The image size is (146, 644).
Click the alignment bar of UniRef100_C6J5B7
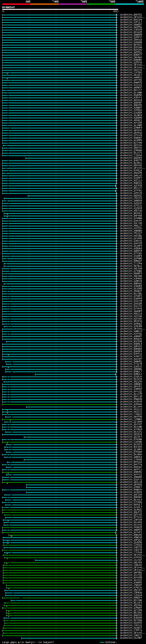tap(69, 638)
